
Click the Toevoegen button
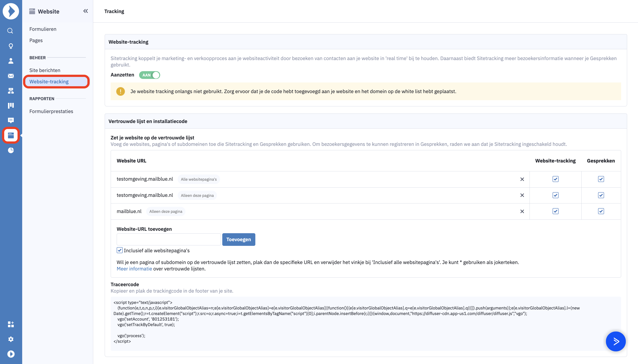pyautogui.click(x=239, y=239)
